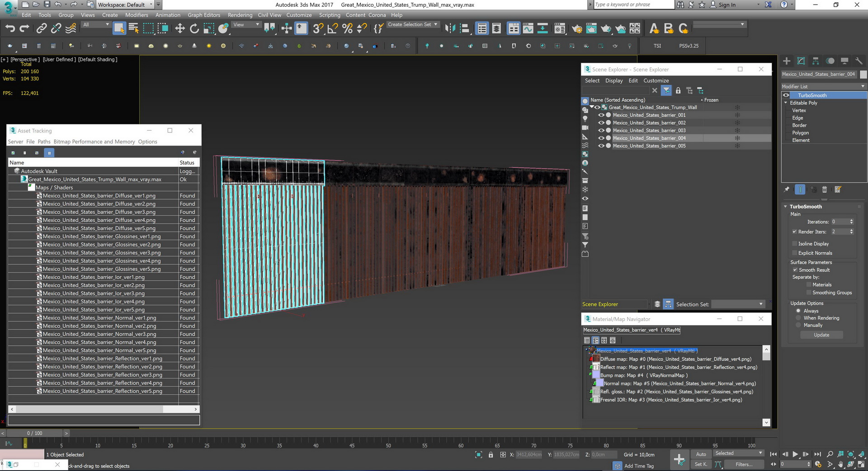The height and width of the screenshot is (471, 868).
Task: Open the Material Editor icon
Action: (x=559, y=28)
